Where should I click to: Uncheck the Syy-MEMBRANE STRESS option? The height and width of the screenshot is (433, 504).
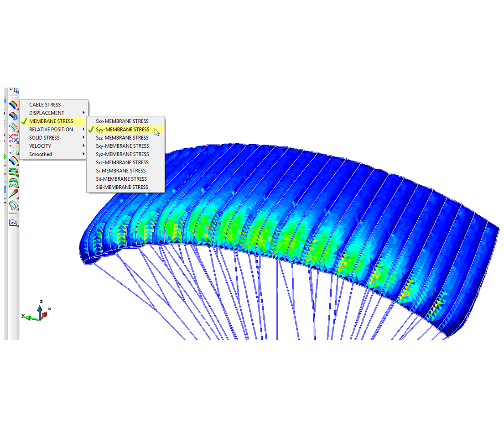[122, 130]
